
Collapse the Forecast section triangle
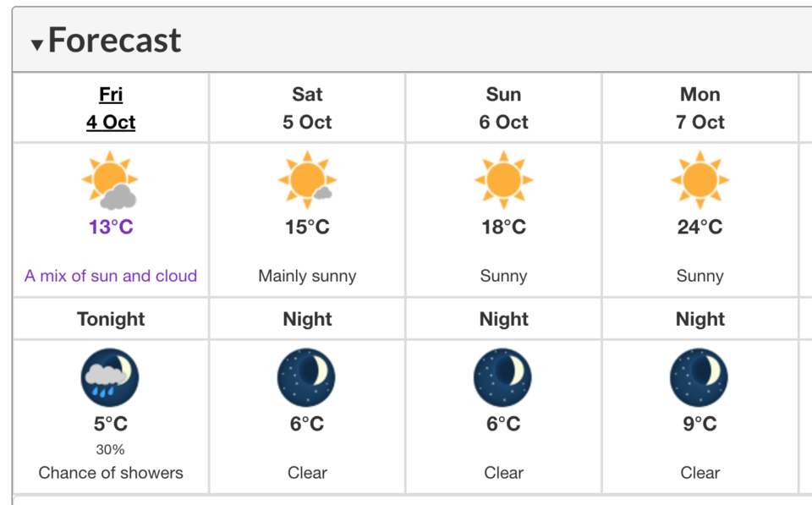click(36, 45)
